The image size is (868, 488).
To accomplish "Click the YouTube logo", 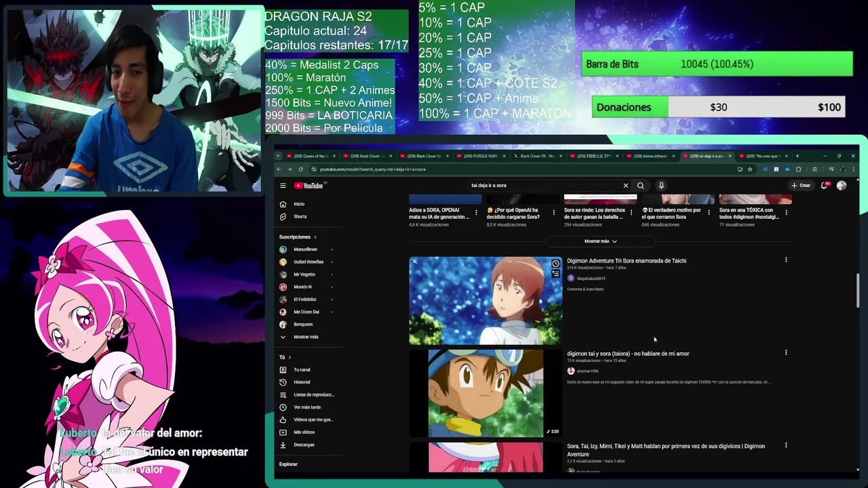I will (309, 185).
